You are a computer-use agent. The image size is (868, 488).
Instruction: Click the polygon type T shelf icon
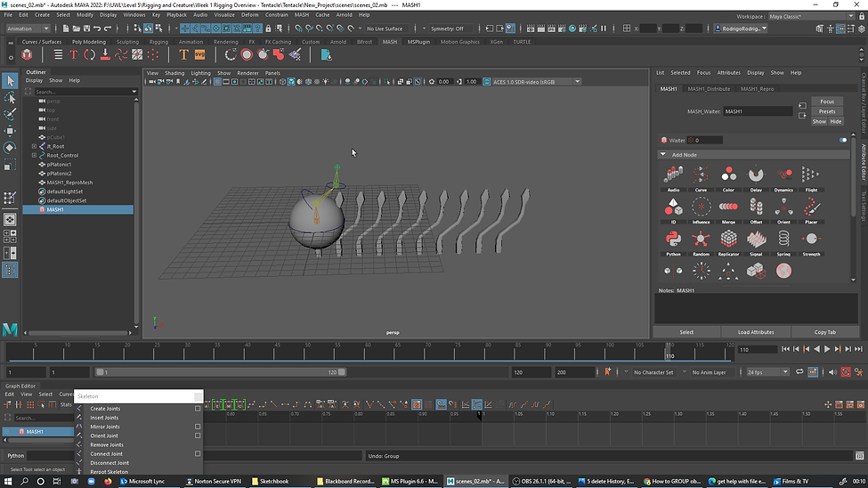tap(183, 55)
